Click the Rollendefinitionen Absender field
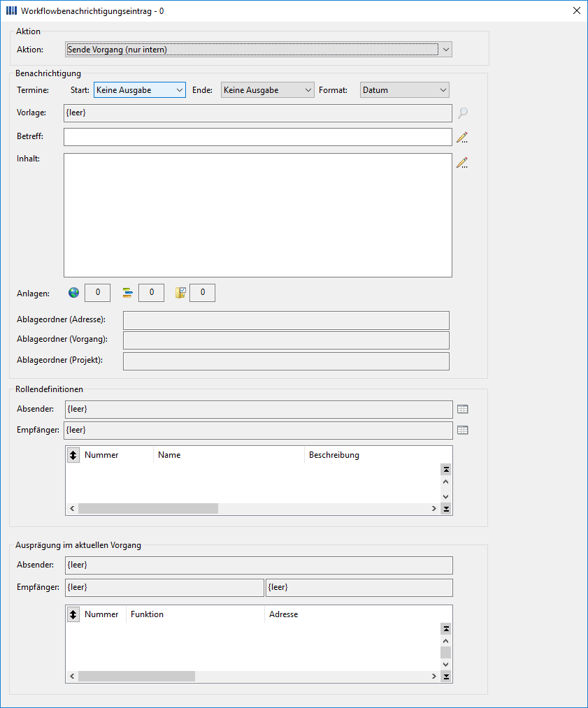588x708 pixels. 259,410
